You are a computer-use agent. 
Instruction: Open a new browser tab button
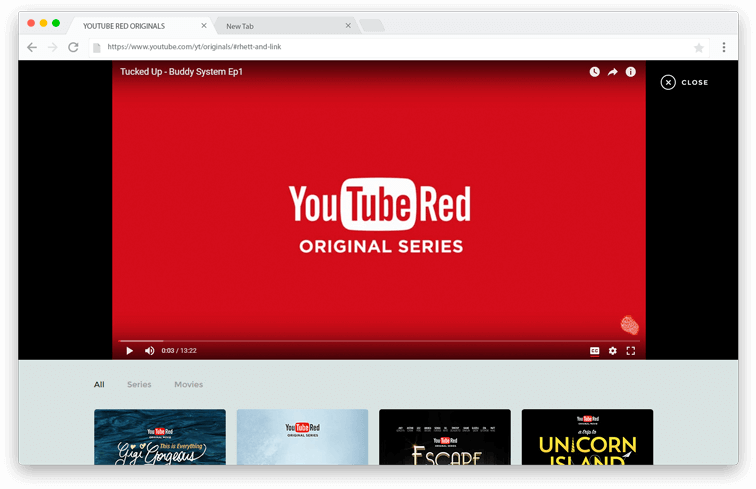coord(372,26)
